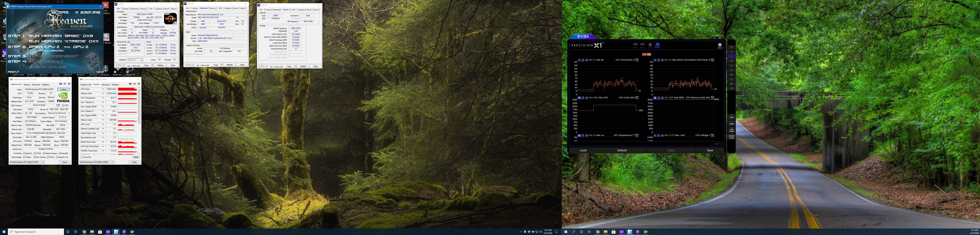Click the Lookup button in GPU-Z
The image size is (980, 235).
point(64,89)
